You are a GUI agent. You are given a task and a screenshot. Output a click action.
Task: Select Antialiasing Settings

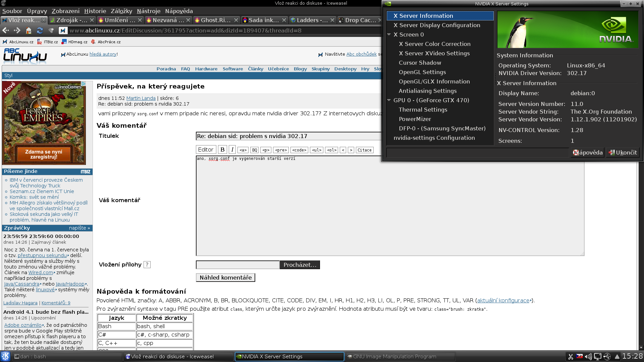[428, 91]
